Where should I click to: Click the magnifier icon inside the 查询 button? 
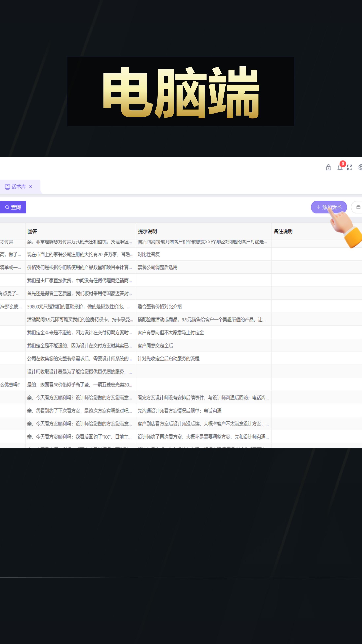point(7,207)
